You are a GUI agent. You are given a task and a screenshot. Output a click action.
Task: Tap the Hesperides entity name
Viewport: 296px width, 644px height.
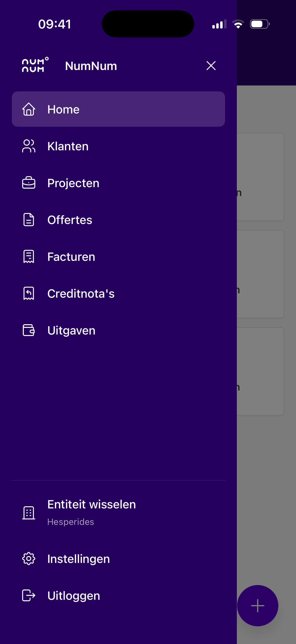tap(71, 522)
